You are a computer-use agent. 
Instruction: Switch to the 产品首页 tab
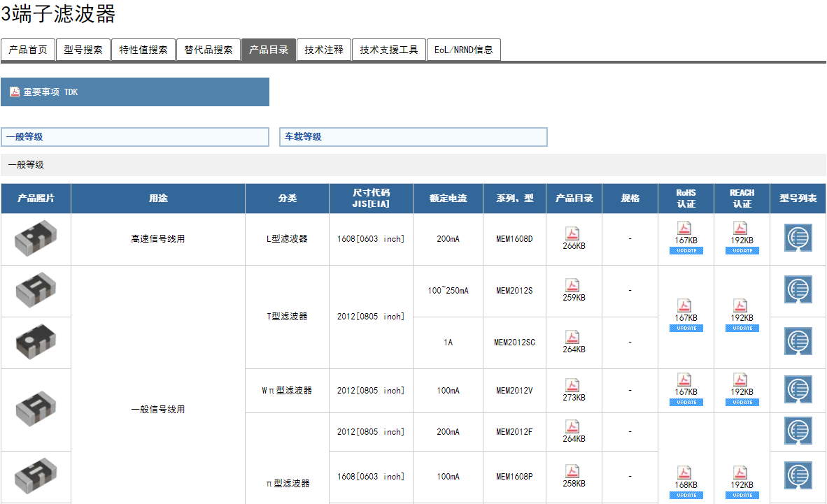pyautogui.click(x=28, y=50)
